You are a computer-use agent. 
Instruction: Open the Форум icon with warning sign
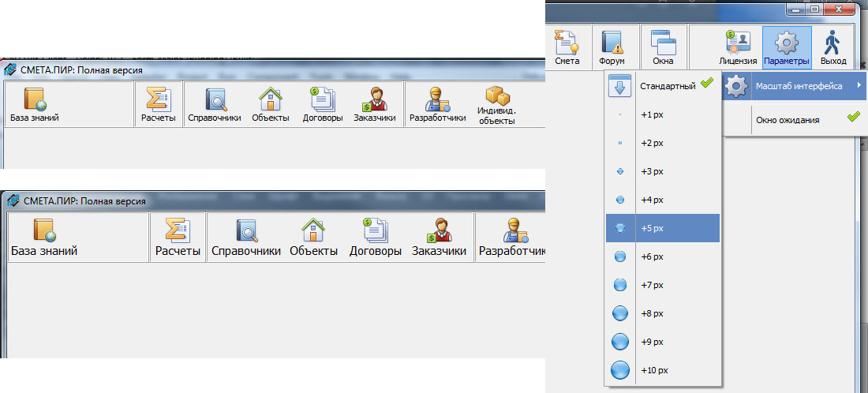point(612,47)
